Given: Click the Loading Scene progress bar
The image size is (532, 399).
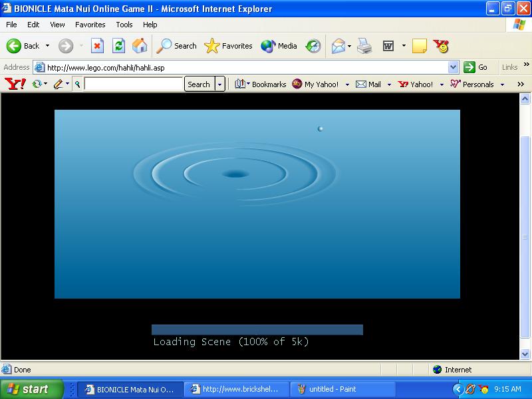Looking at the screenshot, I should click(257, 330).
